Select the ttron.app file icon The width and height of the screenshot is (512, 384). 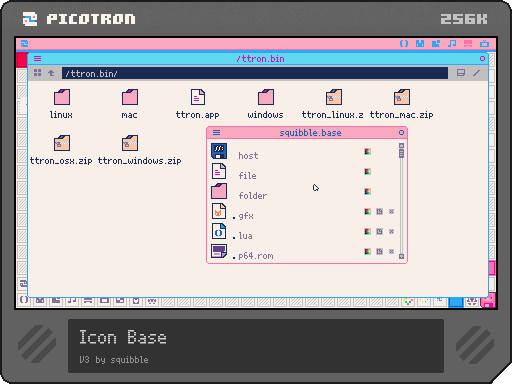click(x=198, y=97)
